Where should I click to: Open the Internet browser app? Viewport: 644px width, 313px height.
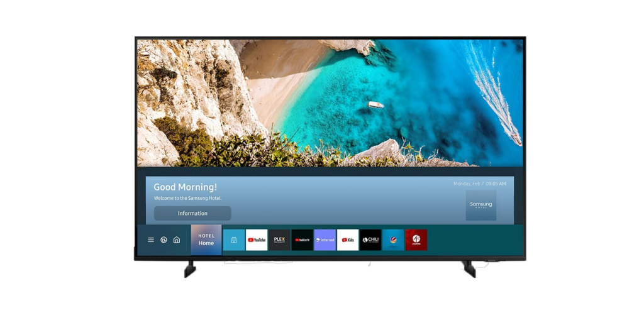tap(325, 240)
